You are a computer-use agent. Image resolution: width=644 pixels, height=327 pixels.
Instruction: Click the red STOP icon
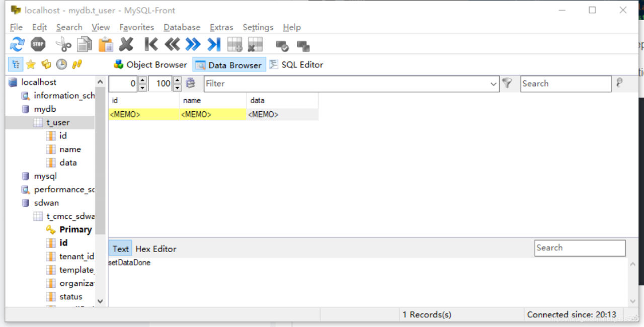pyautogui.click(x=38, y=45)
